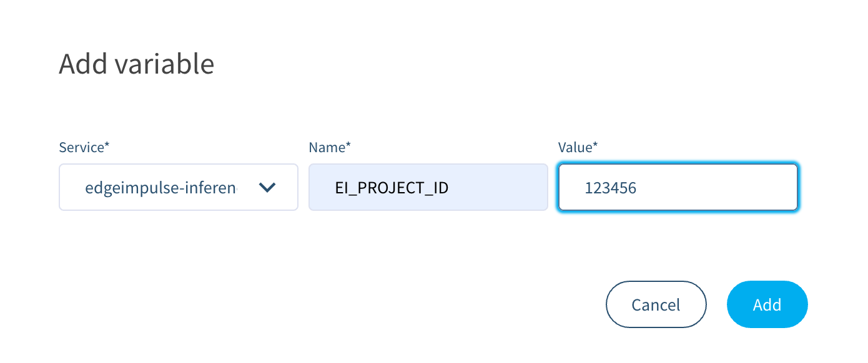Click the Value* field label
Image resolution: width=868 pixels, height=363 pixels.
[578, 147]
